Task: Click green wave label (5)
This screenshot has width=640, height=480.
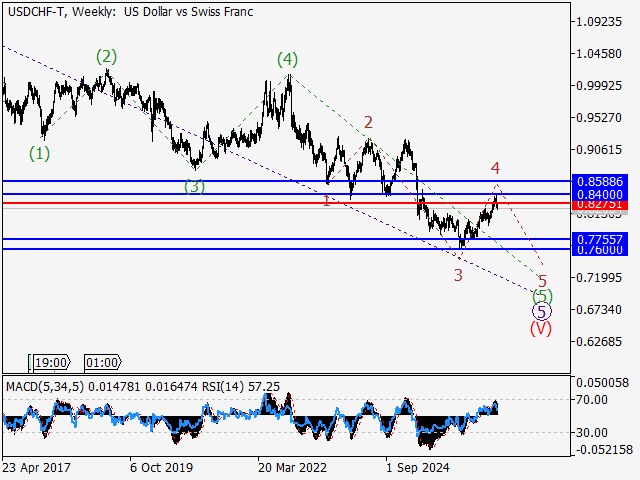Action: point(542,296)
